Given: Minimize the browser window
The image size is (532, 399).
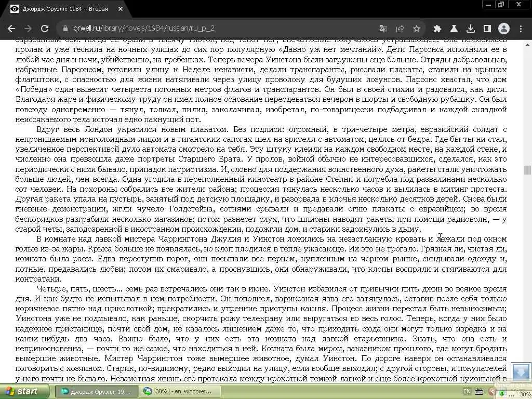Looking at the screenshot, I should pos(488,5).
